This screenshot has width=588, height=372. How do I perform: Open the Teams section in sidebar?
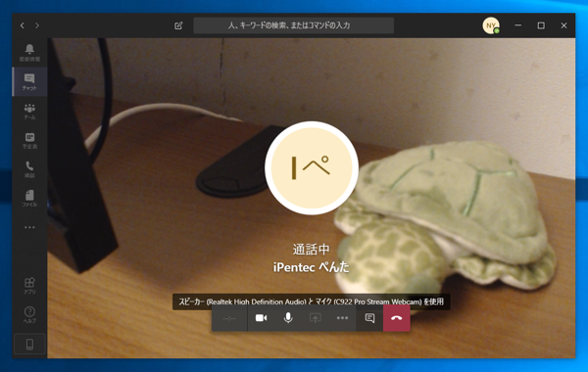click(29, 112)
